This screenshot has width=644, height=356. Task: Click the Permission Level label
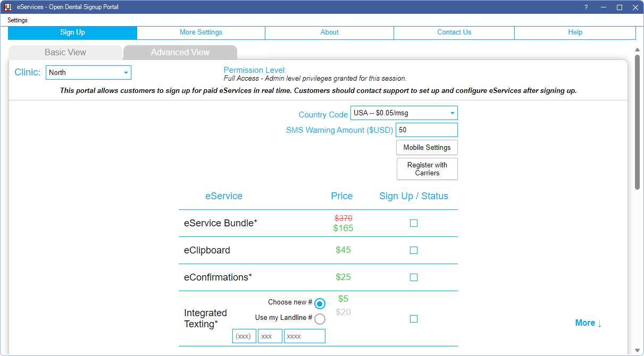255,70
